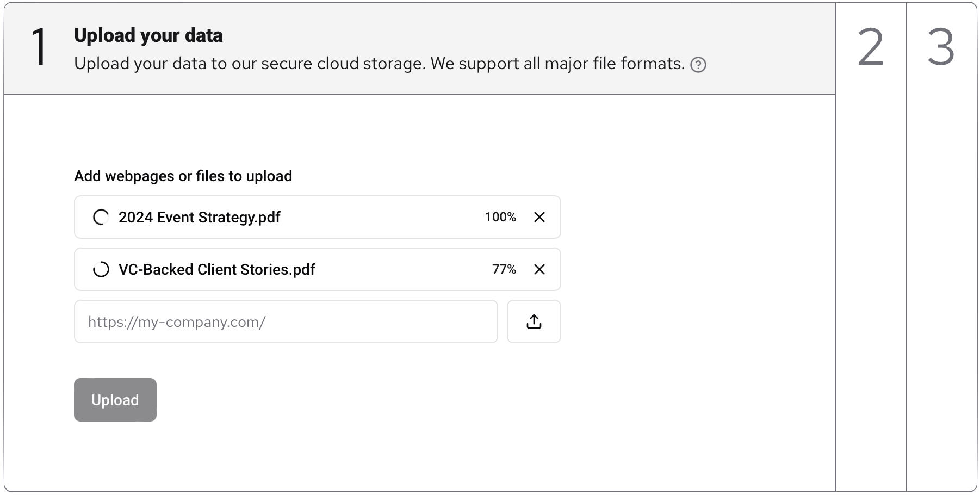Click the spinner beside VC-Backed Client Stories.pdf
Viewport: 980px width, 495px height.
(x=101, y=269)
